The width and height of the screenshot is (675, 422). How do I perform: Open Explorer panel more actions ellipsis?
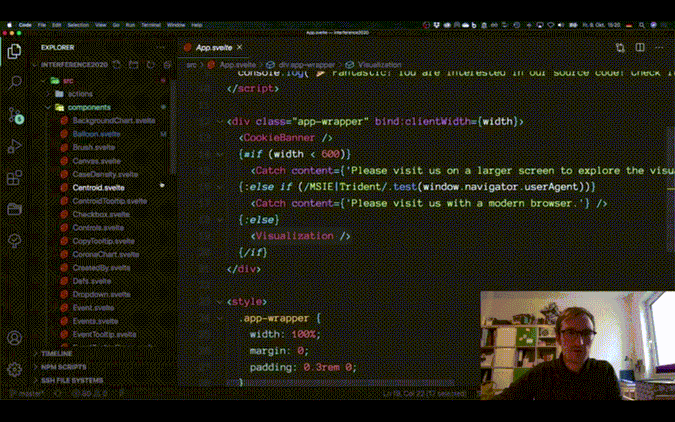click(161, 47)
